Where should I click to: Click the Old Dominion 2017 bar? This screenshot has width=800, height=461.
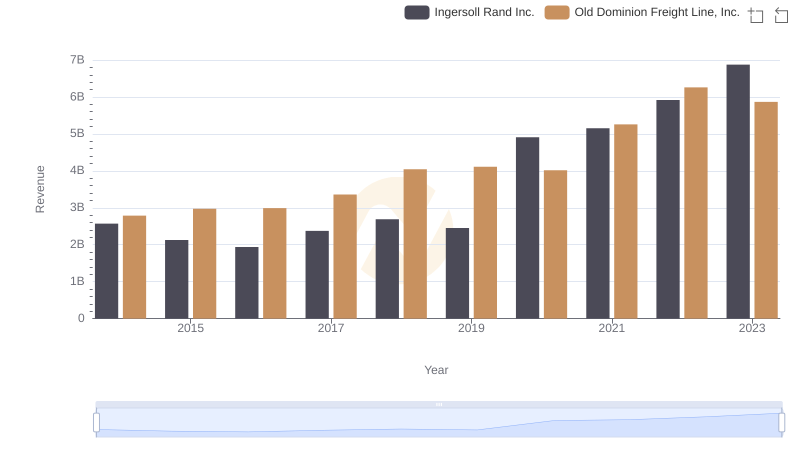[345, 257]
